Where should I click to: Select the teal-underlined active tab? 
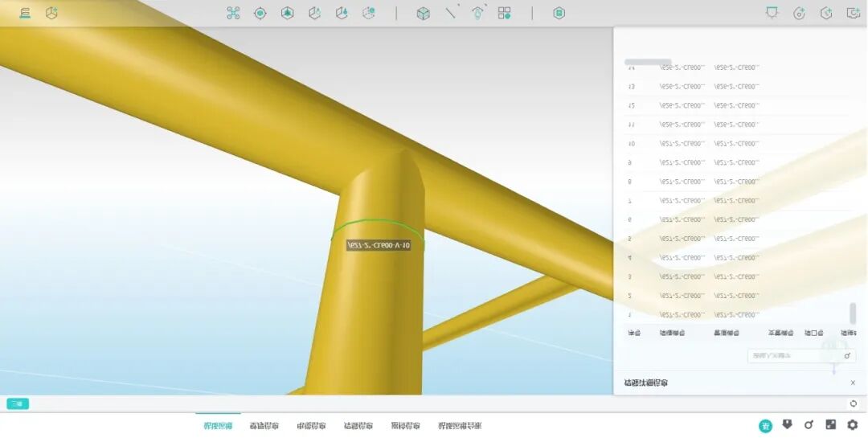pyautogui.click(x=218, y=426)
